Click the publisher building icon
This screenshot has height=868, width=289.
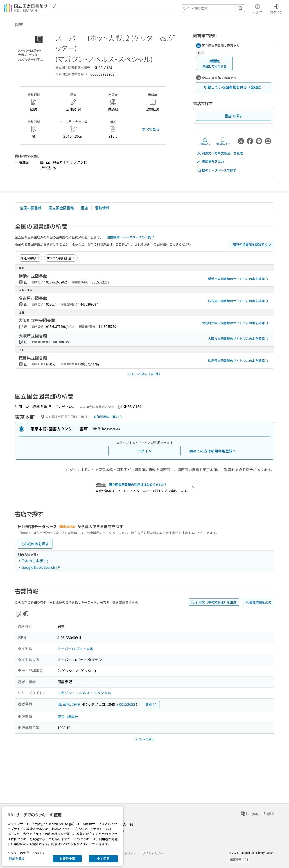tap(113, 102)
